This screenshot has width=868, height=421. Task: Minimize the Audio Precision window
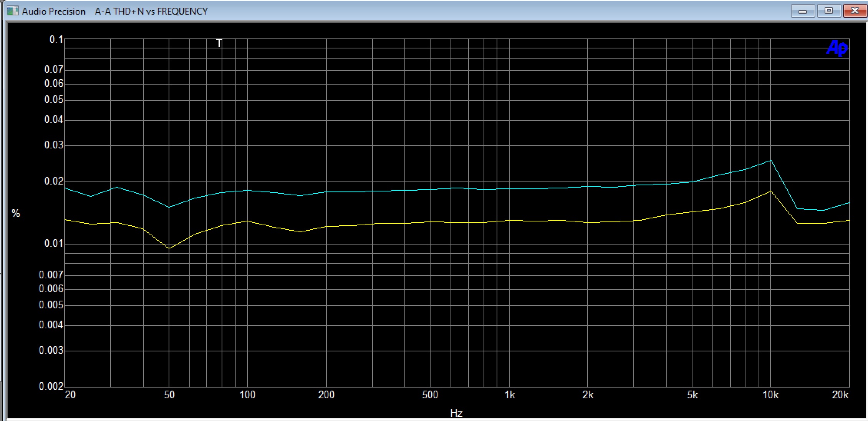tap(802, 11)
